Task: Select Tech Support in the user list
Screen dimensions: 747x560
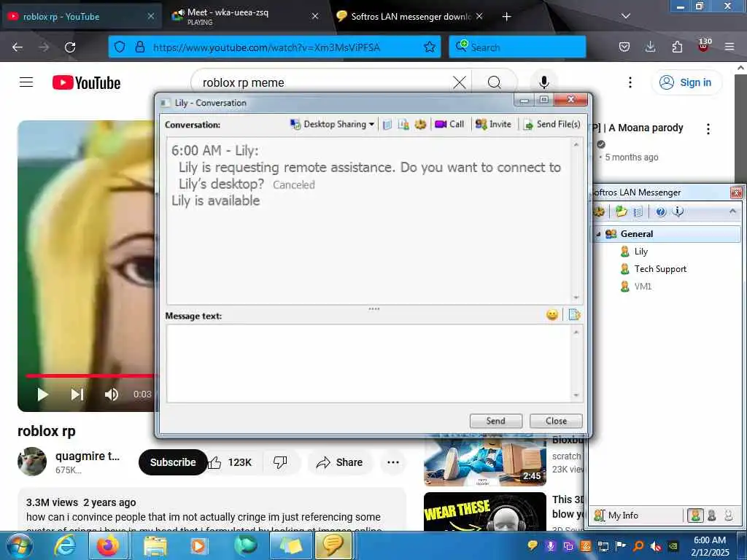Action: click(x=660, y=269)
